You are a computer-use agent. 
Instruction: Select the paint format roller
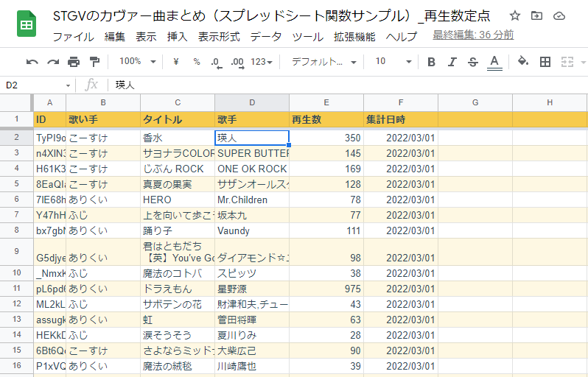(94, 62)
